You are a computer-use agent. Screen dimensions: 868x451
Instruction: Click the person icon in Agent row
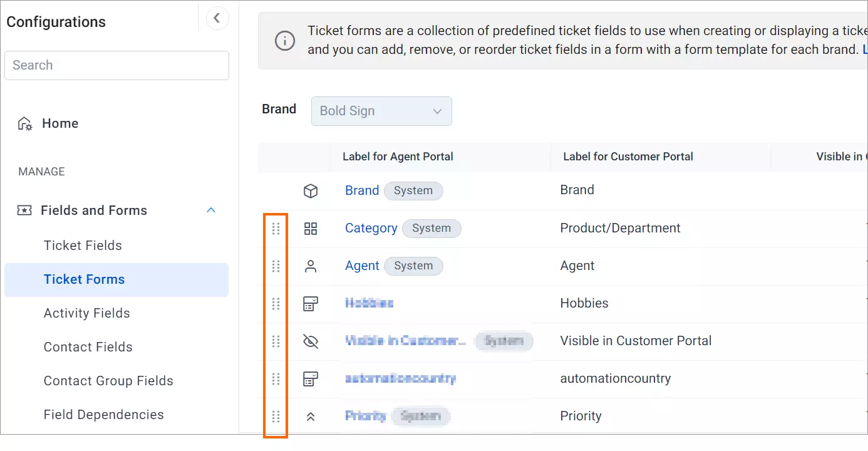click(311, 266)
